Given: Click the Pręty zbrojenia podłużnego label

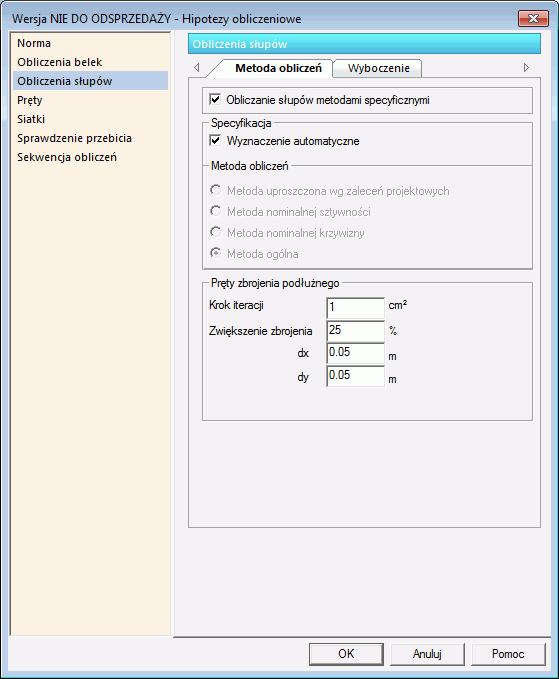Looking at the screenshot, I should [x=275, y=283].
